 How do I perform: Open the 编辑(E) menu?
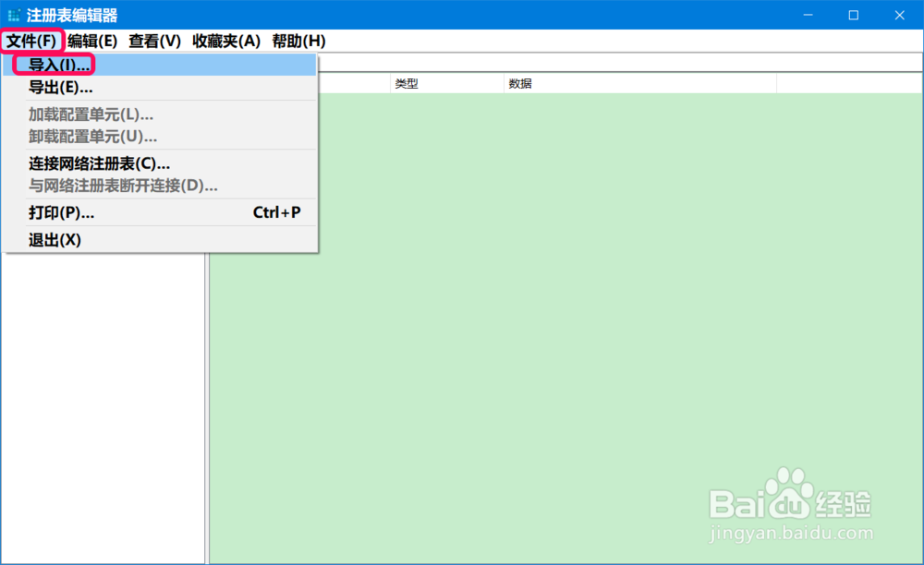pos(90,41)
